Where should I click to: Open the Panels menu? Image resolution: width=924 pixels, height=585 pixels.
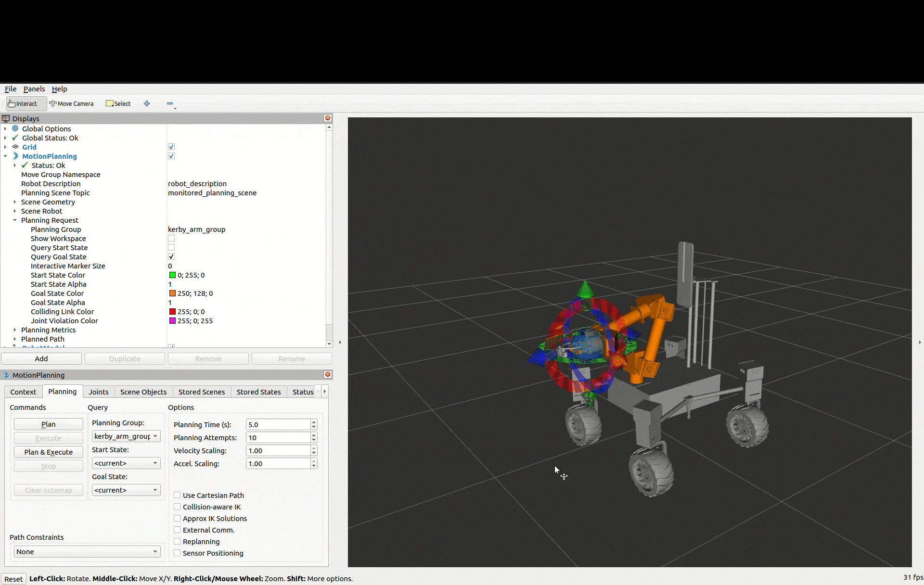pos(34,89)
